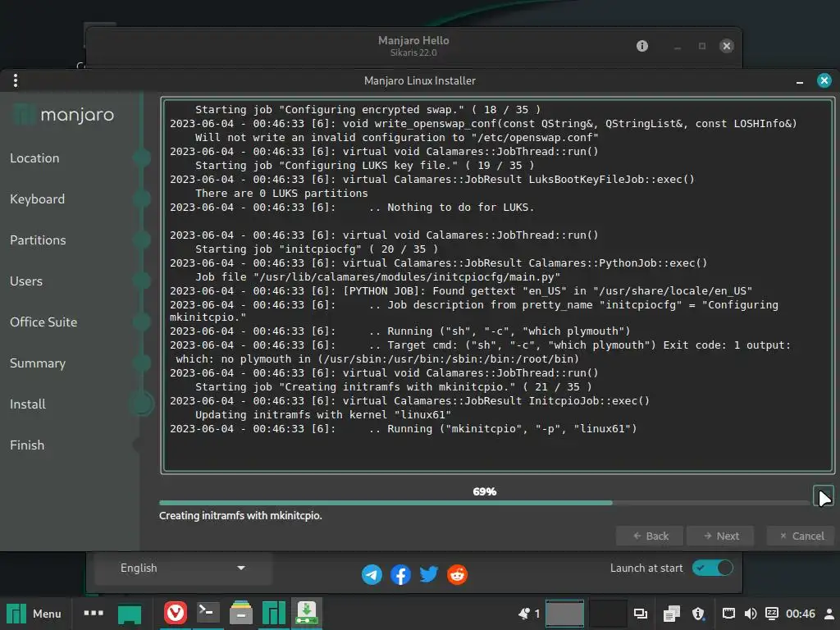Click the 00:46 taskbar clock
This screenshot has width=840, height=630.
pos(801,614)
